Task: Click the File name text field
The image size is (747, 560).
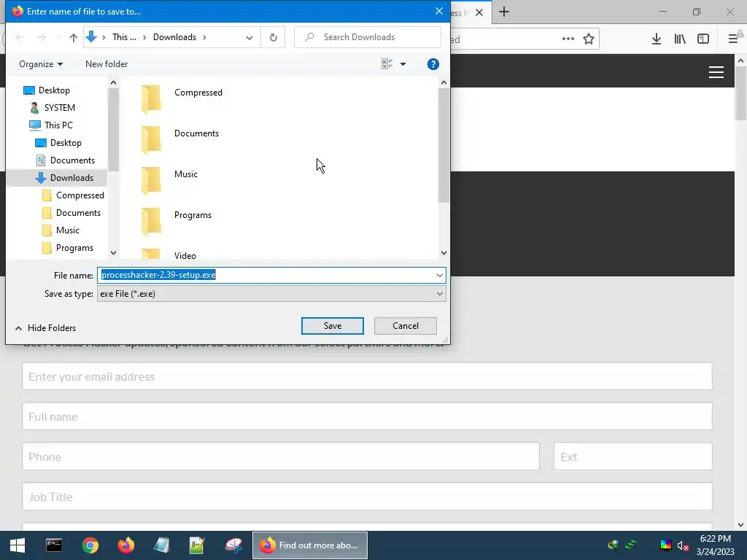Action: 266,275
